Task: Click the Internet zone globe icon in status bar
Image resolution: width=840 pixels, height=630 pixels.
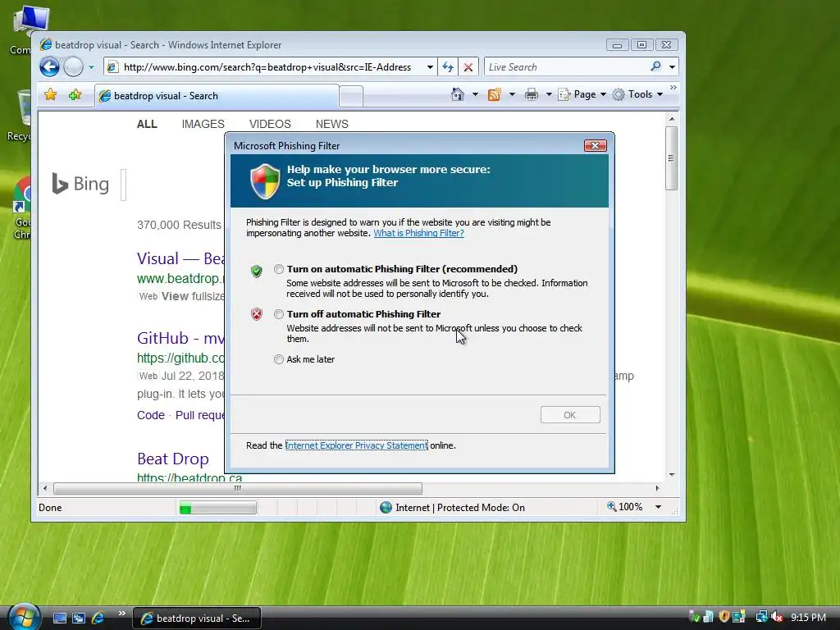Action: pos(386,507)
